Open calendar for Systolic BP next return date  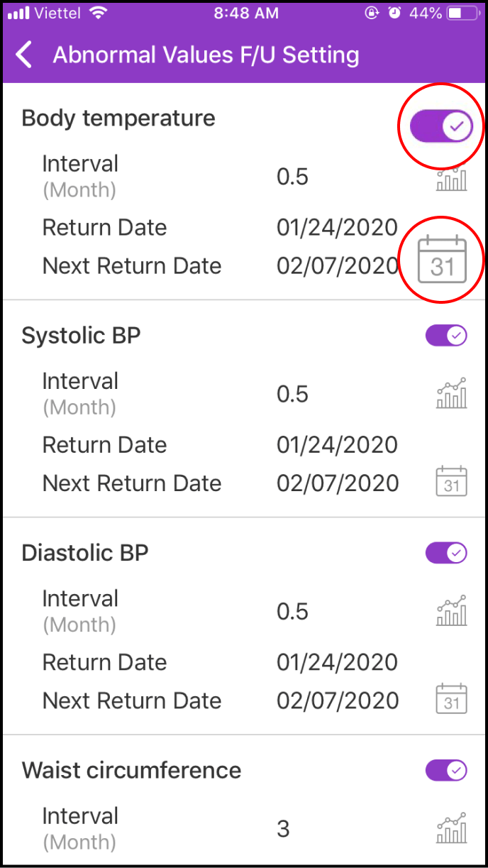click(451, 480)
